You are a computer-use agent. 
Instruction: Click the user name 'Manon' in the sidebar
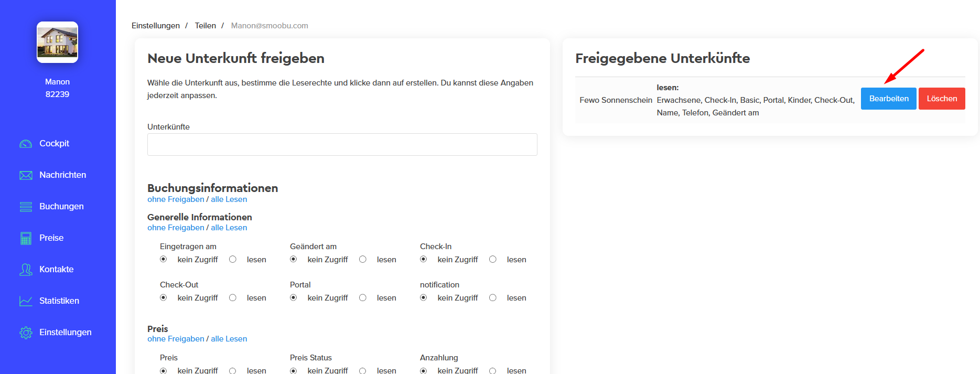click(x=57, y=82)
